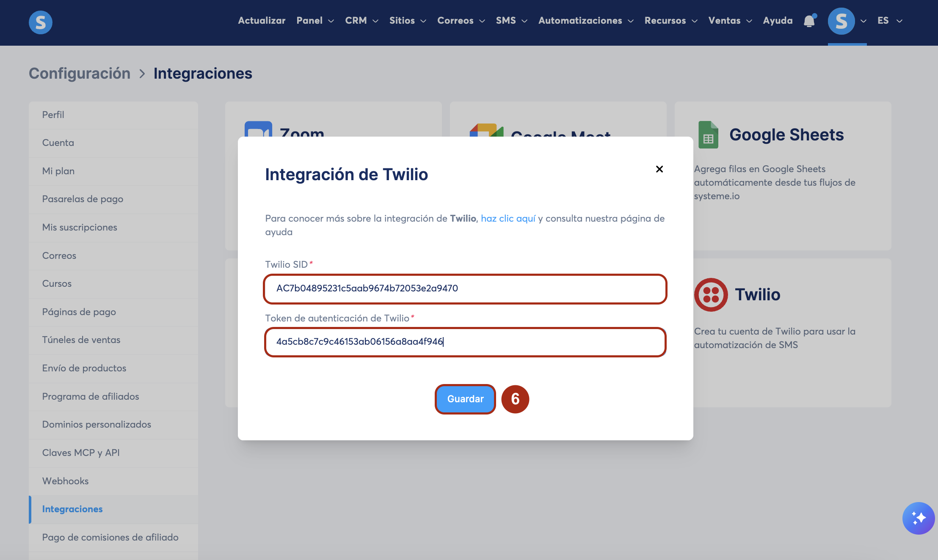
Task: Click the Google Sheets card title
Action: [786, 135]
